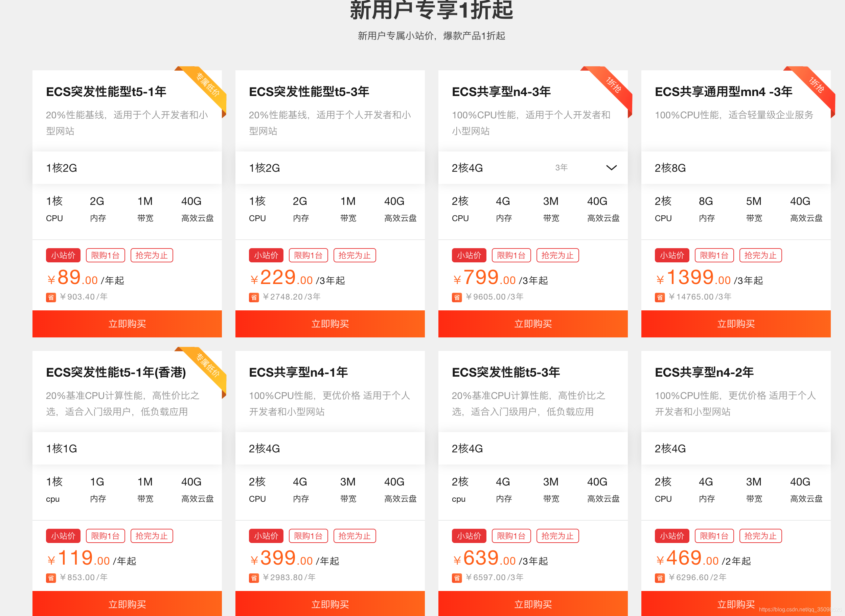Viewport: 845px width, 616px height.
Task: Open the ECS突发性能t5-1年(香港) title
Action: pyautogui.click(x=116, y=372)
